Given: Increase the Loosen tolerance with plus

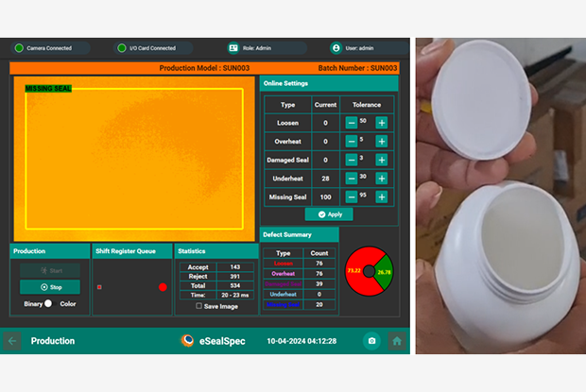Looking at the screenshot, I should coord(382,123).
